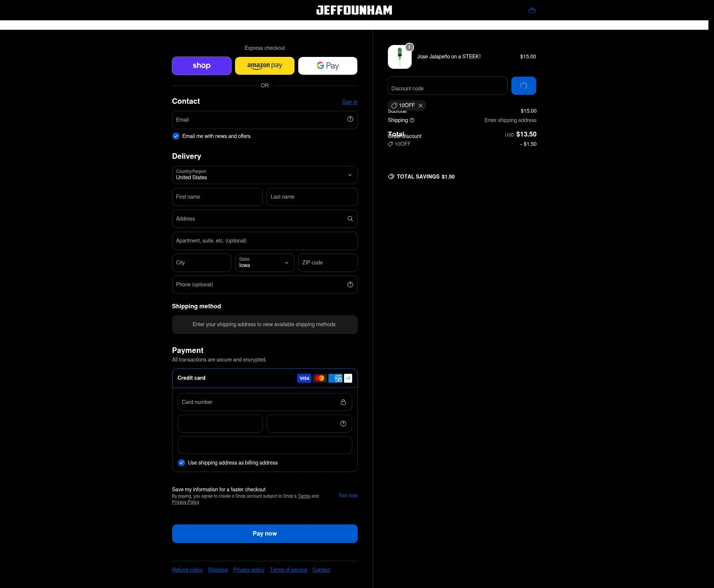
Task: Click the phone help question mark icon
Action: pos(350,285)
